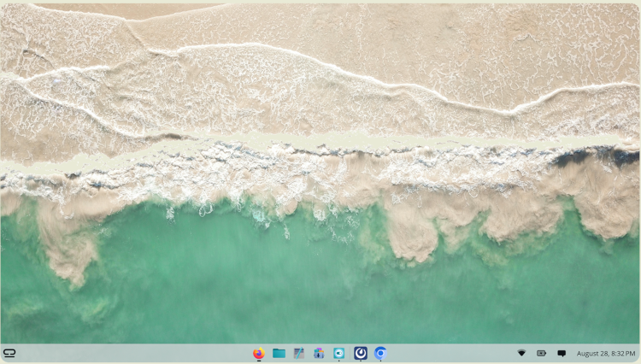Click taskbar gap between battery and notification icons
Image resolution: width=641 pixels, height=364 pixels.
click(551, 353)
